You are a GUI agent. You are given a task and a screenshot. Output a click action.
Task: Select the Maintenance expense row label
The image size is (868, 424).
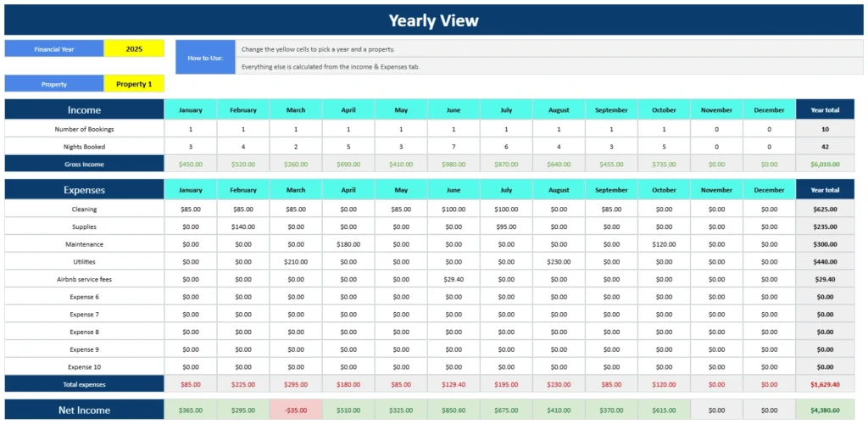pyautogui.click(x=84, y=244)
